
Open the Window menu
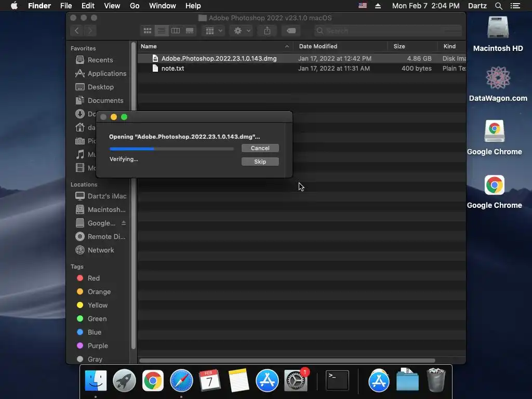click(163, 6)
